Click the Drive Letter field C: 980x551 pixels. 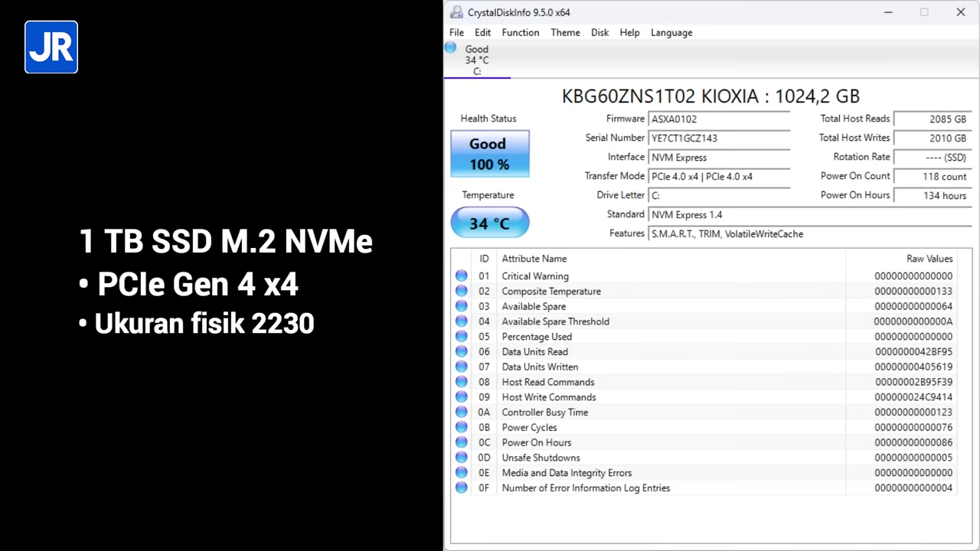pyautogui.click(x=719, y=196)
